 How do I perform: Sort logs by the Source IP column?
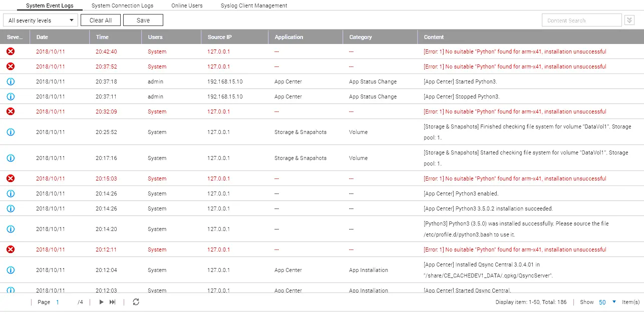coord(220,37)
